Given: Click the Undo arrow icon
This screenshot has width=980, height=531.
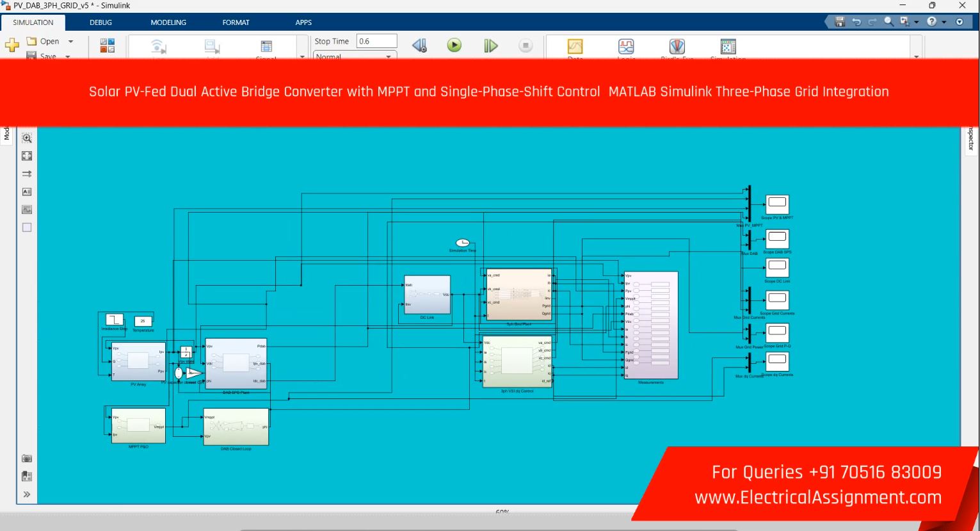Looking at the screenshot, I should 856,22.
